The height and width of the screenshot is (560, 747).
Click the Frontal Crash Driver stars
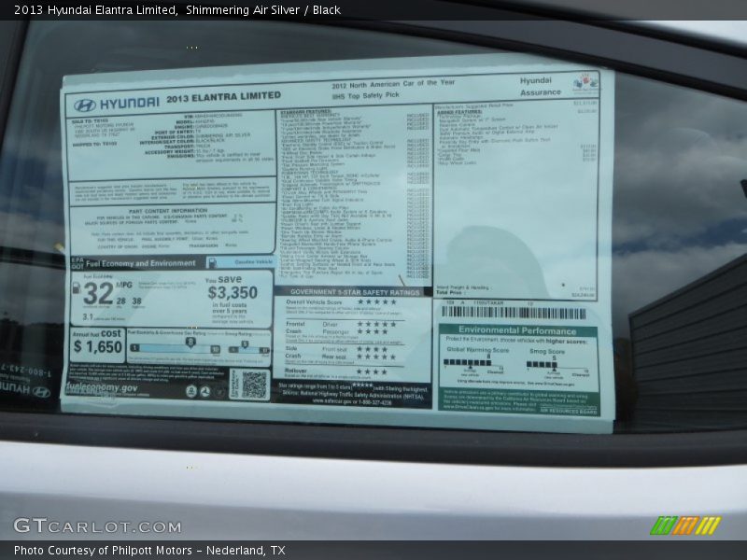(377, 324)
